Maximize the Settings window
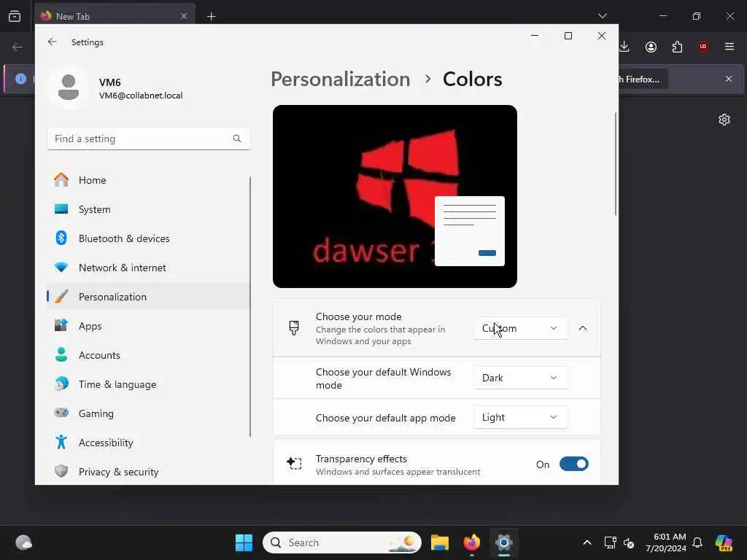 568,36
